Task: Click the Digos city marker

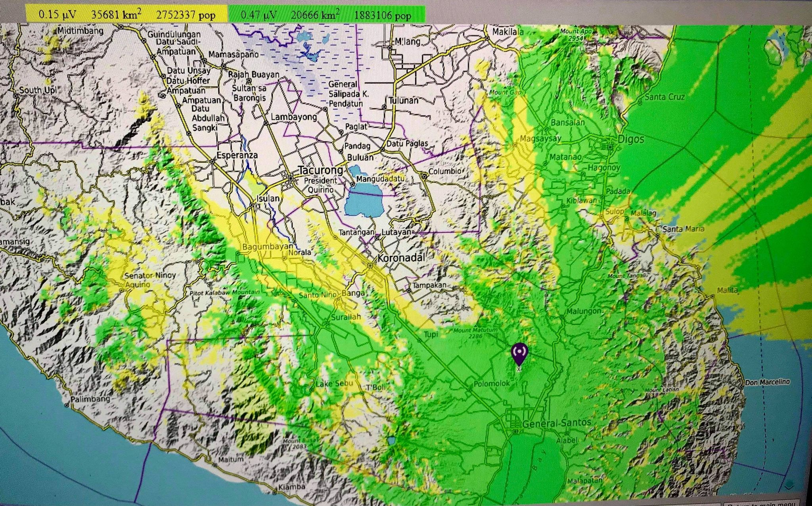Action: coord(610,147)
